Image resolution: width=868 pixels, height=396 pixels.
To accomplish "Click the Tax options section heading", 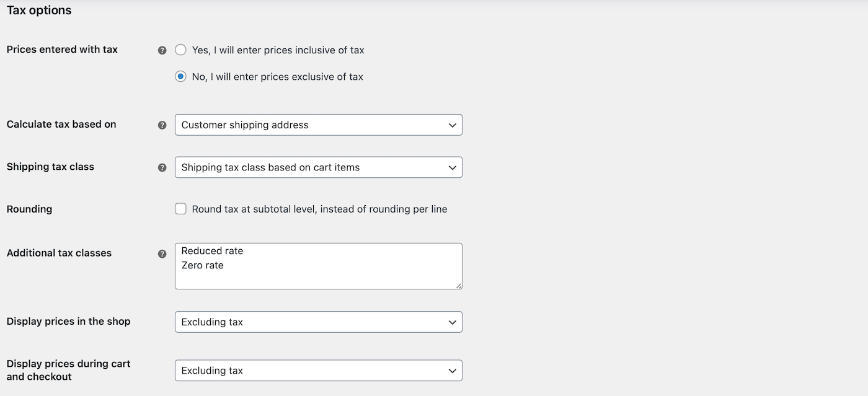I will [38, 10].
